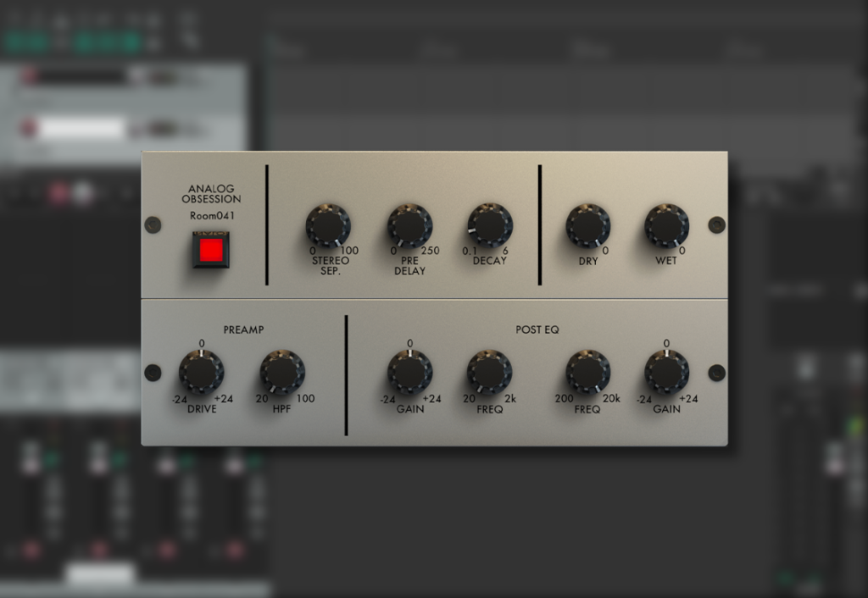Image resolution: width=868 pixels, height=598 pixels.
Task: Select the DRY level knob
Action: click(588, 226)
